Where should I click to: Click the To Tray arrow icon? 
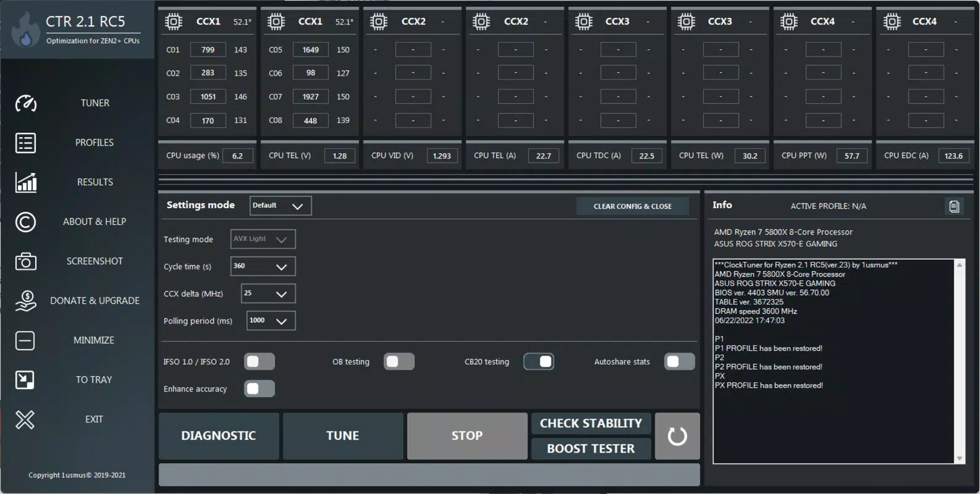25,380
